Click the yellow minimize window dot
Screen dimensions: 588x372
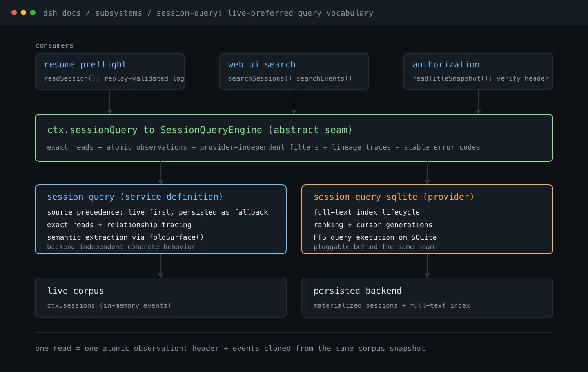click(24, 13)
